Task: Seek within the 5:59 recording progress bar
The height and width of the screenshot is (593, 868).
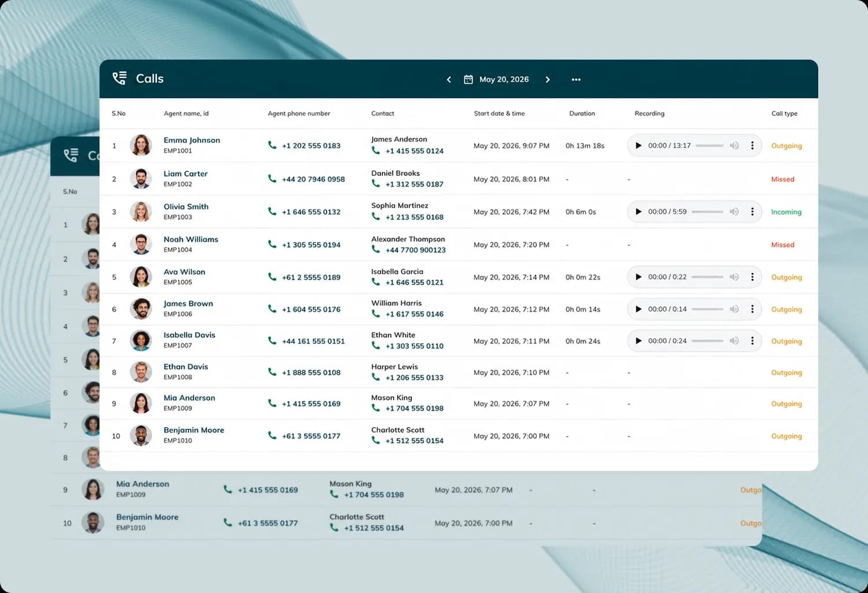Action: 708,212
